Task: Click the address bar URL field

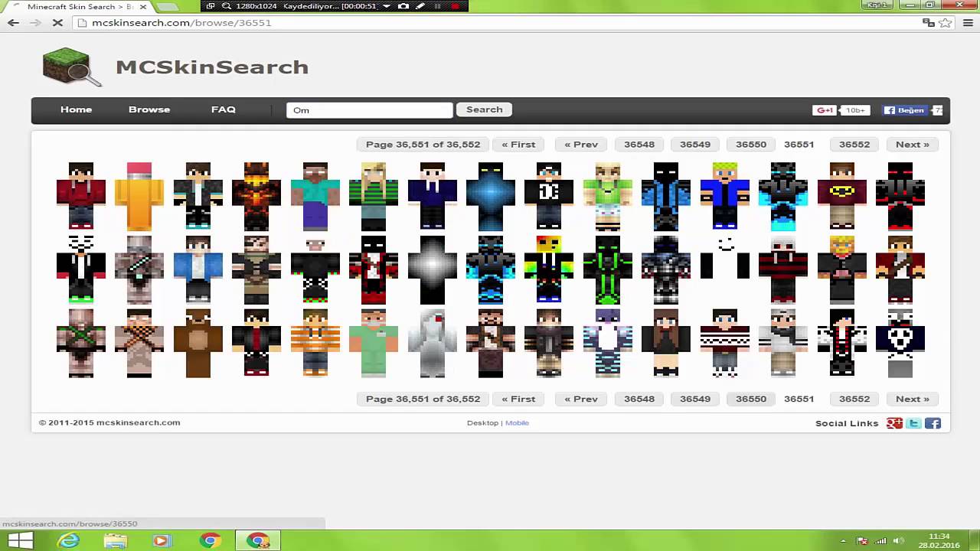Action: click(498, 23)
